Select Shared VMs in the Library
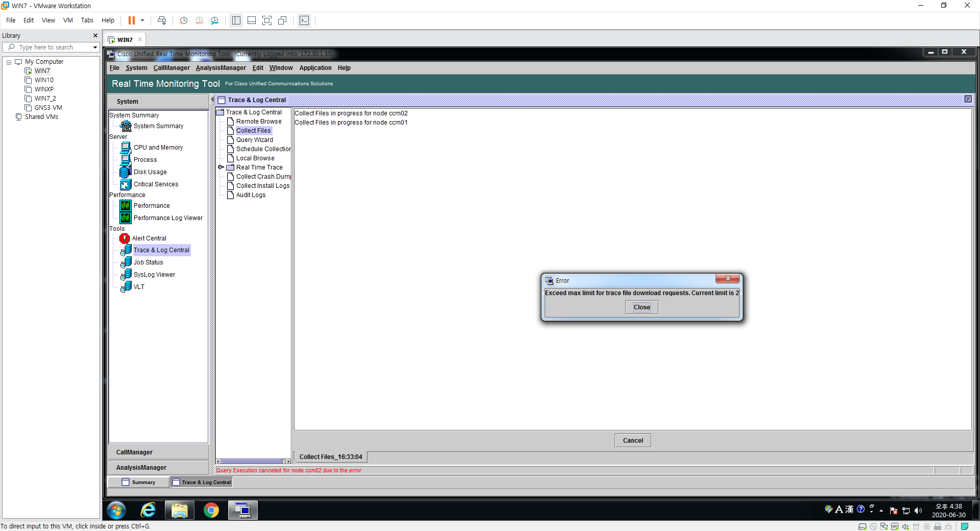The width and height of the screenshot is (980, 531). [41, 117]
